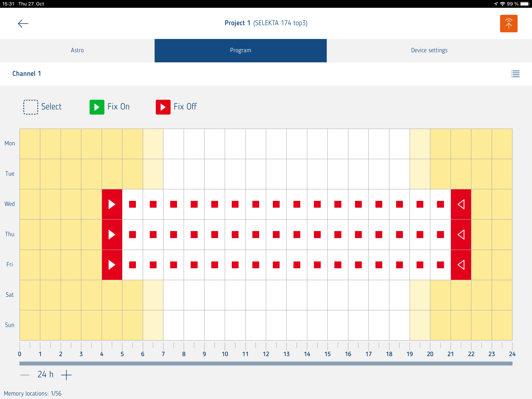Click the Channel 1 heading

[27, 74]
